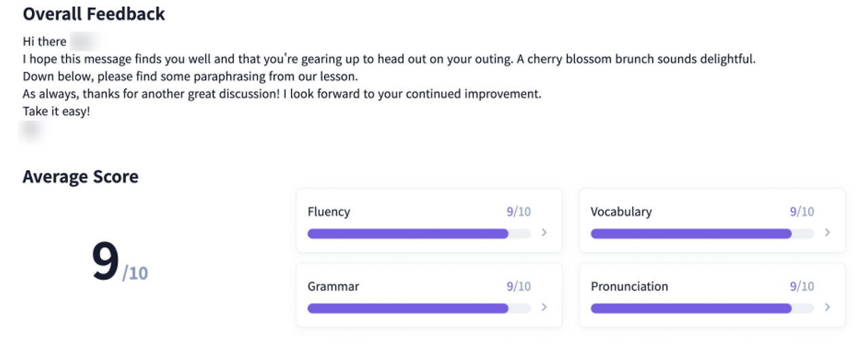Click the Grammar progress bar
The width and height of the screenshot is (868, 345).
pos(418,308)
